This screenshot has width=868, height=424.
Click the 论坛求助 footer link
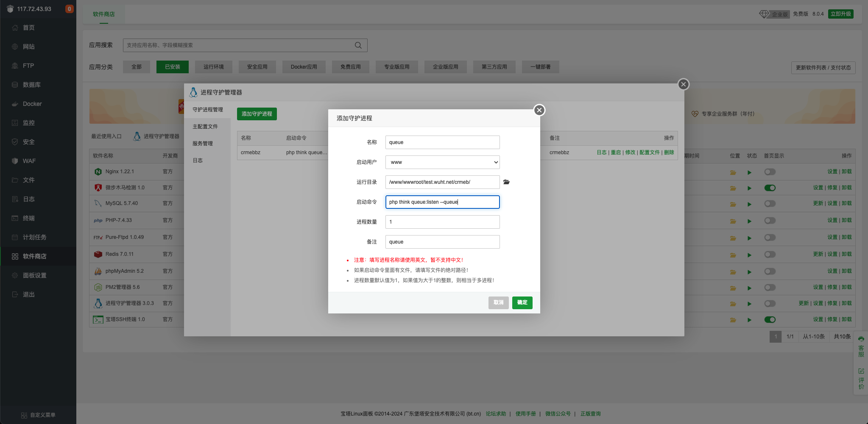click(x=496, y=414)
